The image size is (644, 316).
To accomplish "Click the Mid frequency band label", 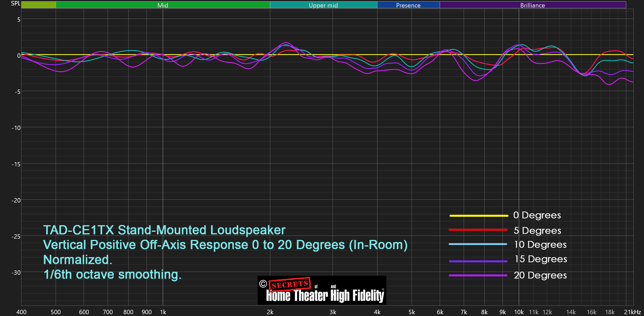I will [x=163, y=5].
